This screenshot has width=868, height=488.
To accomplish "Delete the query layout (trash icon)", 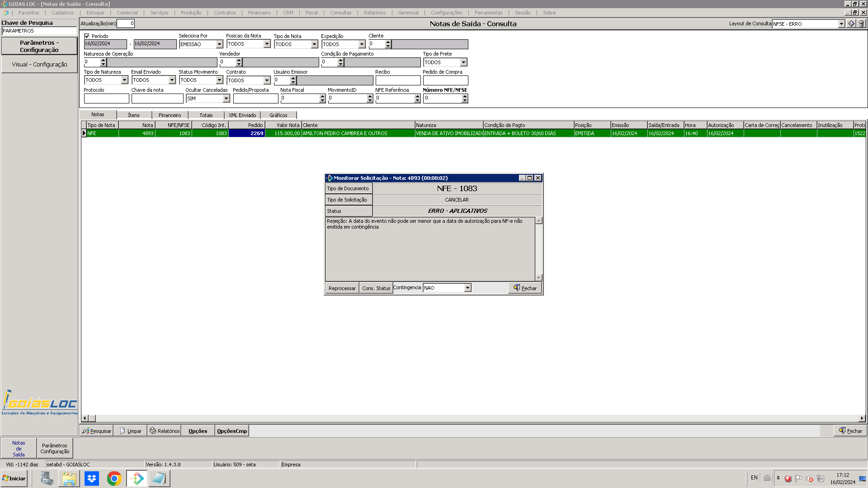I will coord(861,24).
